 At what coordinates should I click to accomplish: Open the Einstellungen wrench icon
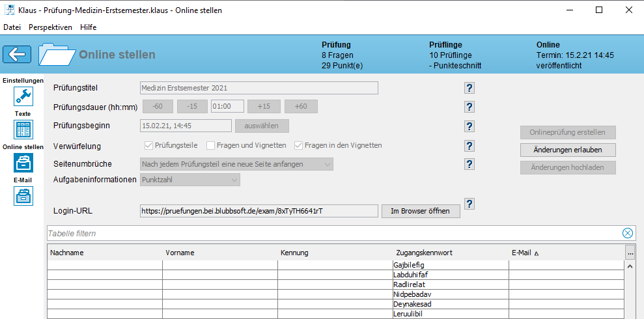[23, 97]
